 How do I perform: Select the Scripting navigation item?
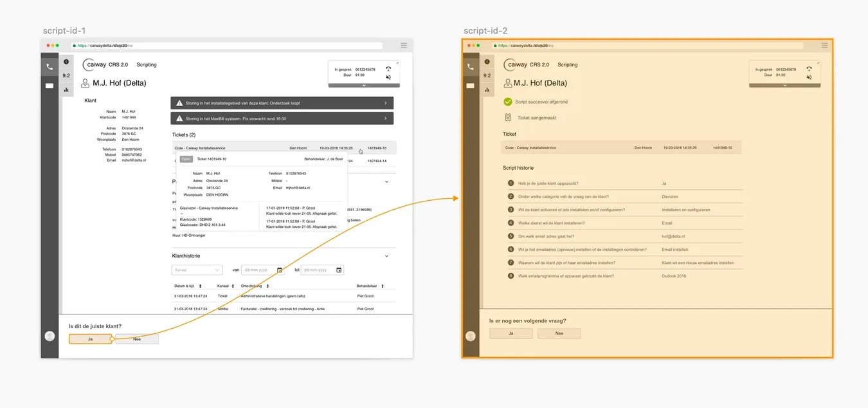click(146, 64)
